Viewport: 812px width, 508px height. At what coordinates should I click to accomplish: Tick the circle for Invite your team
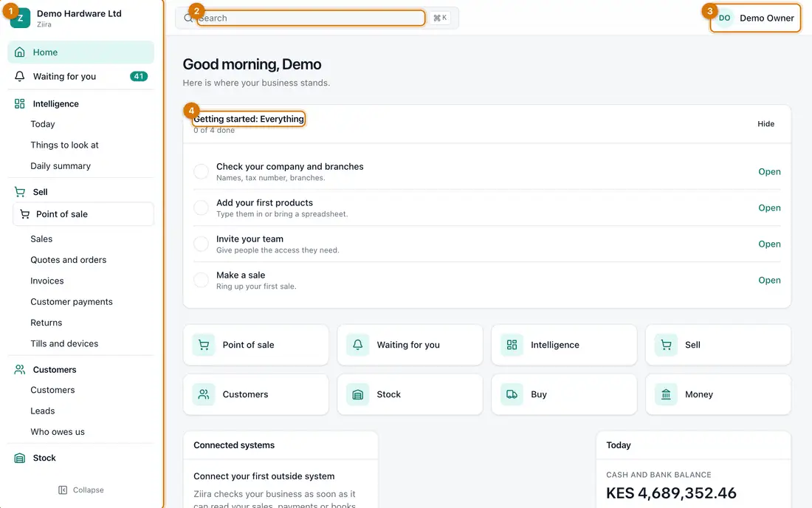point(201,244)
